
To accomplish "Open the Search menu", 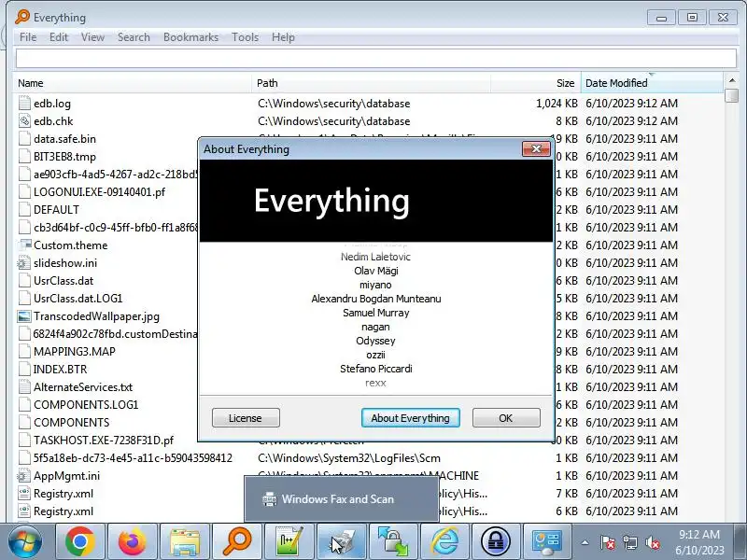I will coord(134,37).
